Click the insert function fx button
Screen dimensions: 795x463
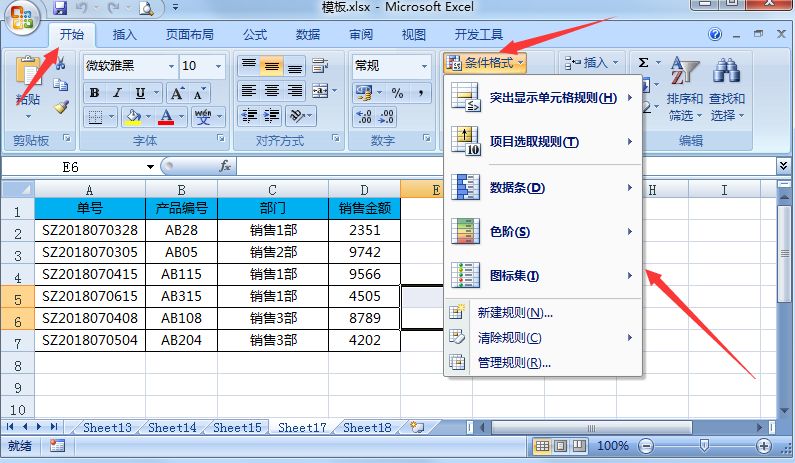pos(225,166)
